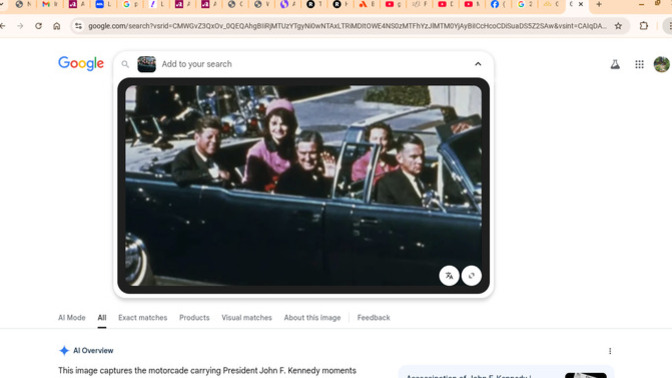Open Search Labs flask icon
672x378 pixels.
point(615,64)
